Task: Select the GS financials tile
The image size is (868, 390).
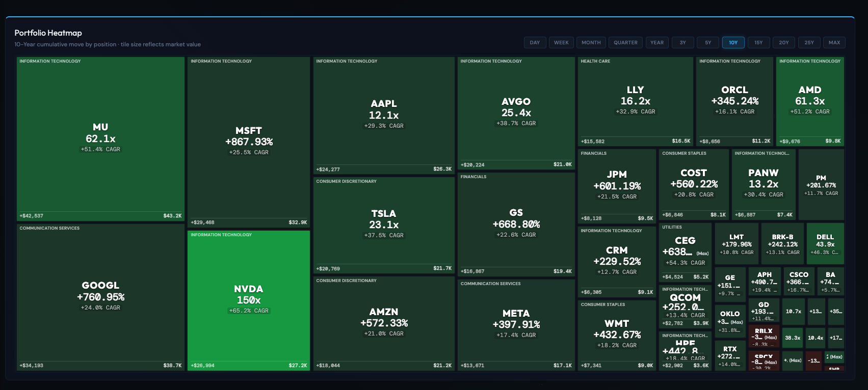Action: point(516,225)
